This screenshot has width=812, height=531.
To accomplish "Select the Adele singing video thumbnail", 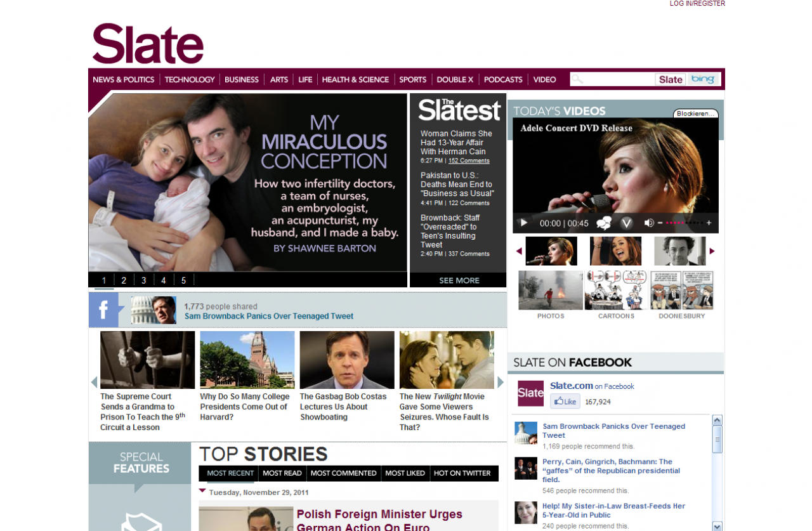I will coord(551,251).
